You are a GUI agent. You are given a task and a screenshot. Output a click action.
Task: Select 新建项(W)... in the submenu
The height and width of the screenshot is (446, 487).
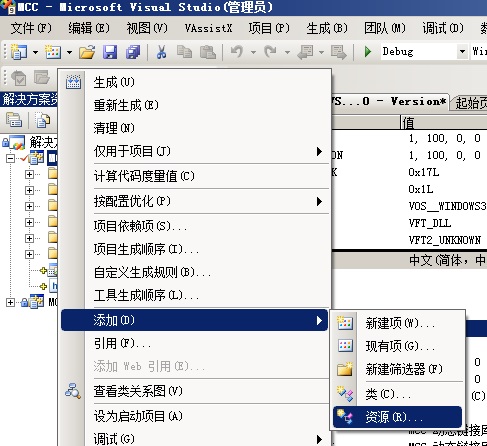pos(398,323)
